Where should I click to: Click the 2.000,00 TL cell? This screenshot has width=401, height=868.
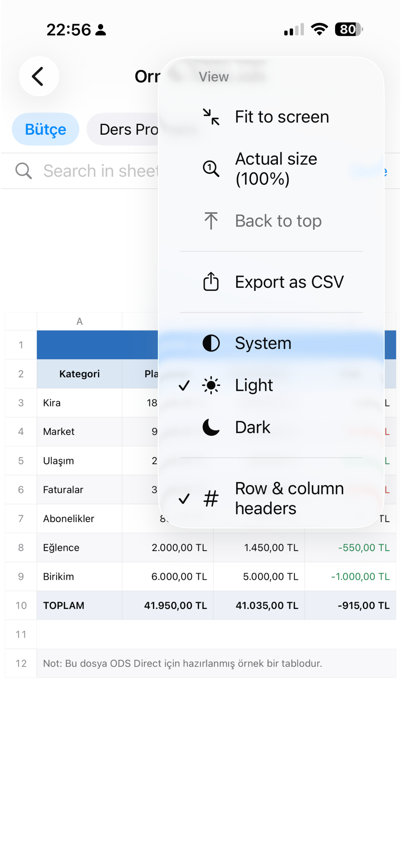click(168, 547)
